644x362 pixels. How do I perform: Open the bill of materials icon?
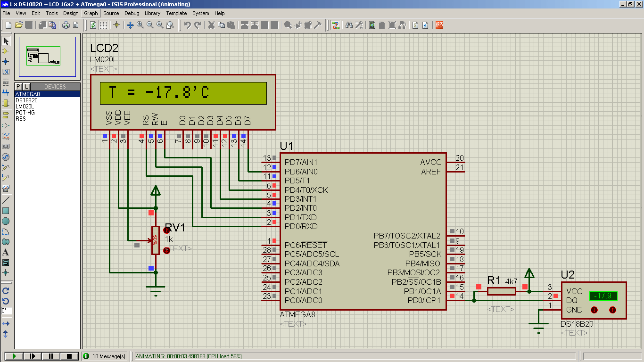[x=415, y=25]
